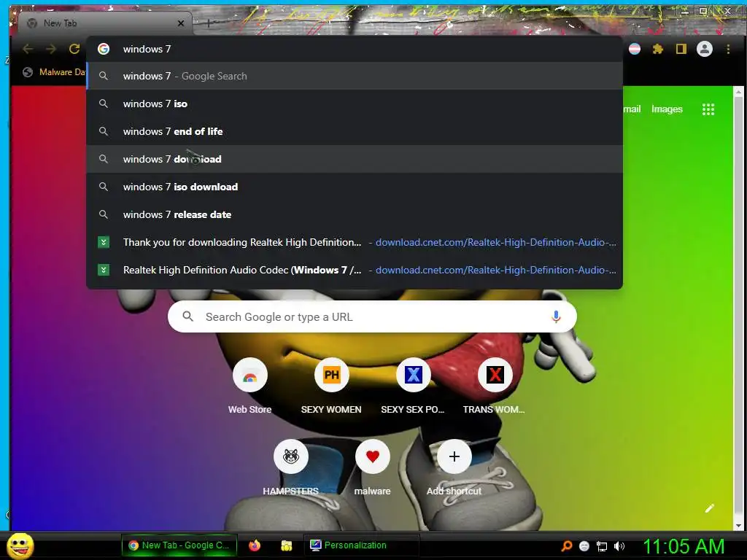Choose 'windows 7 end of life' suggestion

(x=355, y=131)
